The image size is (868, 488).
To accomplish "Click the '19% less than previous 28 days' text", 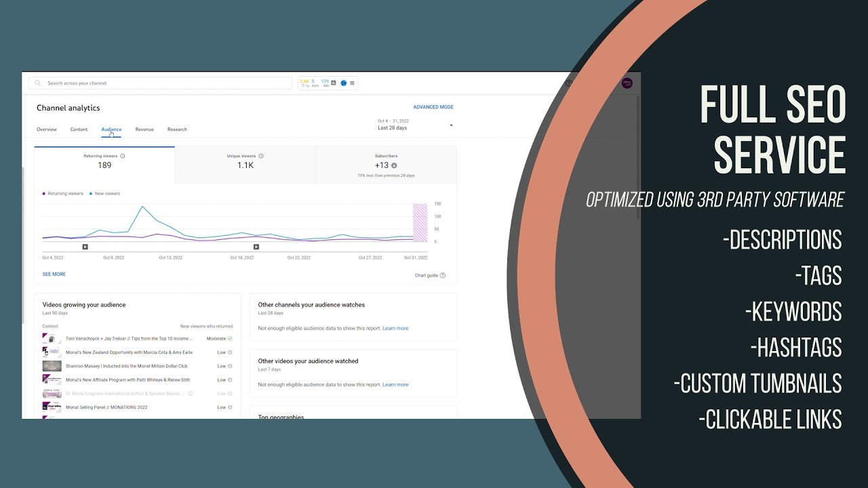I will click(x=386, y=176).
